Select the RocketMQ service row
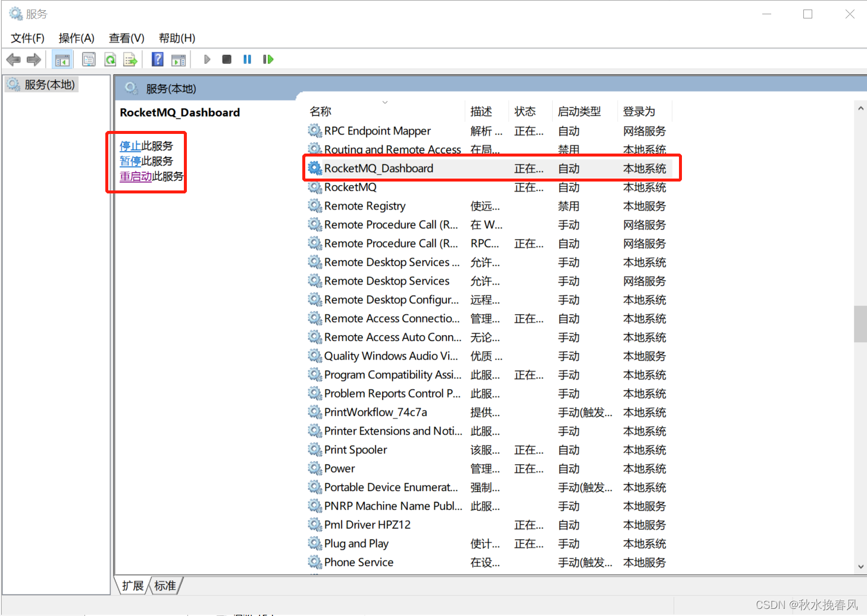867x616 pixels. [351, 187]
